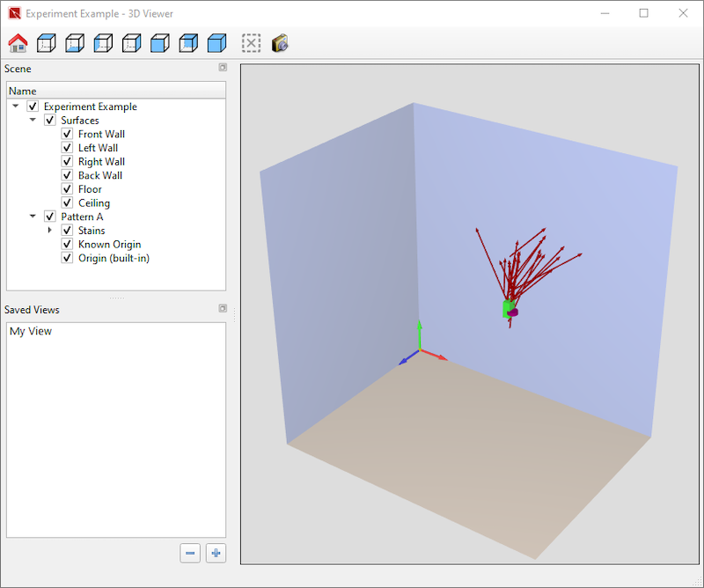Image resolution: width=704 pixels, height=588 pixels.
Task: Toggle the Floor checkbox
Action: [67, 189]
